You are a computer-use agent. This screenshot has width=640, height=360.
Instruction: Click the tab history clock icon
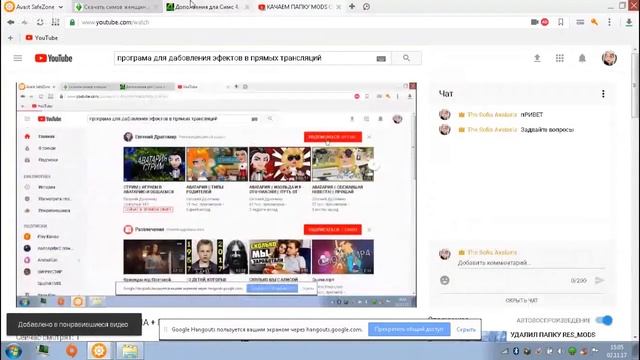coord(367,7)
